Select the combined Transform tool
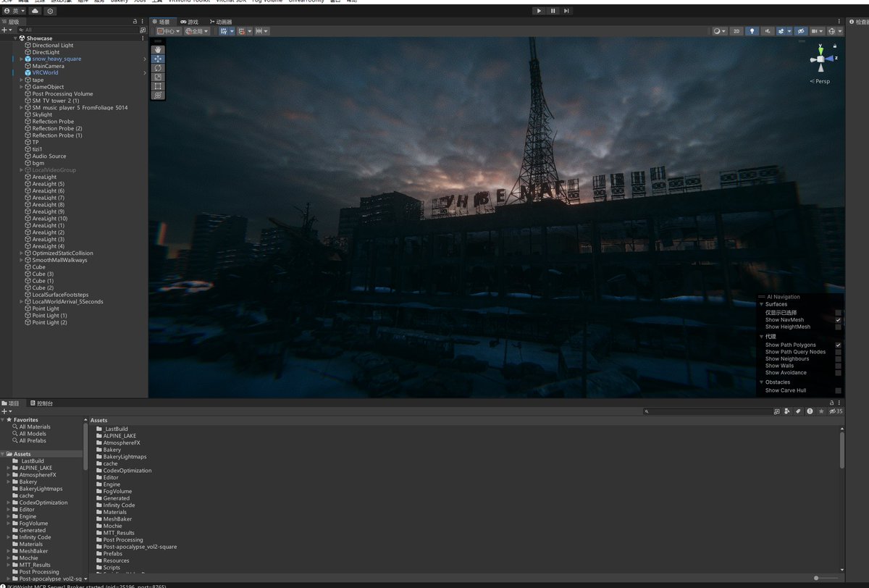Screen dimensions: 869x588 [x=159, y=95]
